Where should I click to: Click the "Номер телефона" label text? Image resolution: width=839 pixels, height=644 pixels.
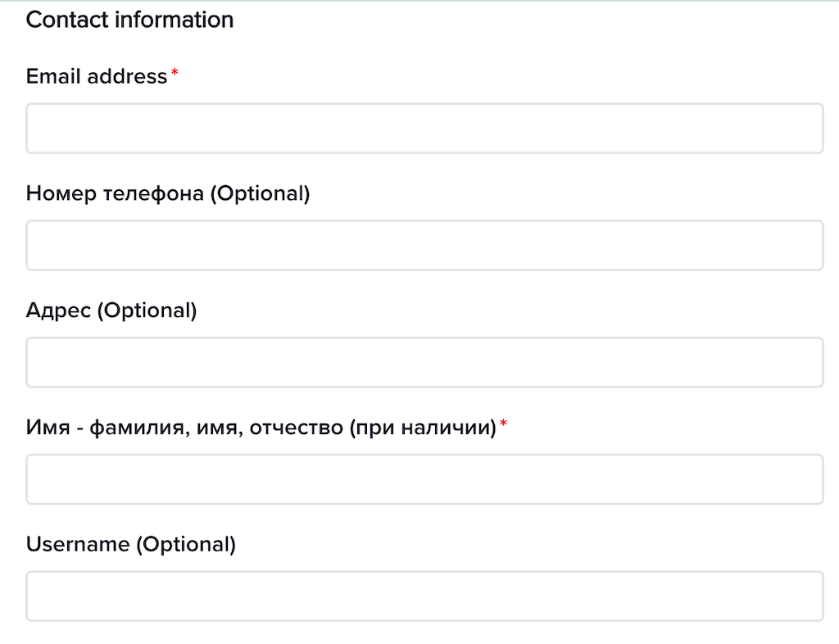(x=115, y=194)
